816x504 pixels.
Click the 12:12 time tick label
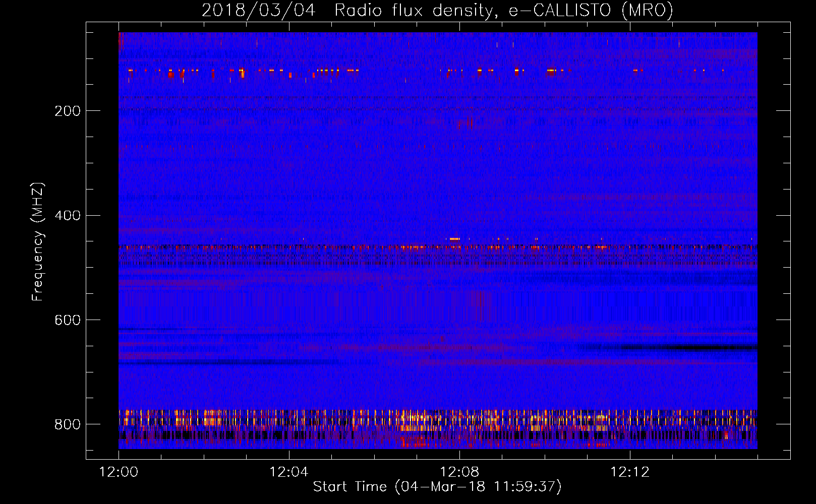(630, 472)
